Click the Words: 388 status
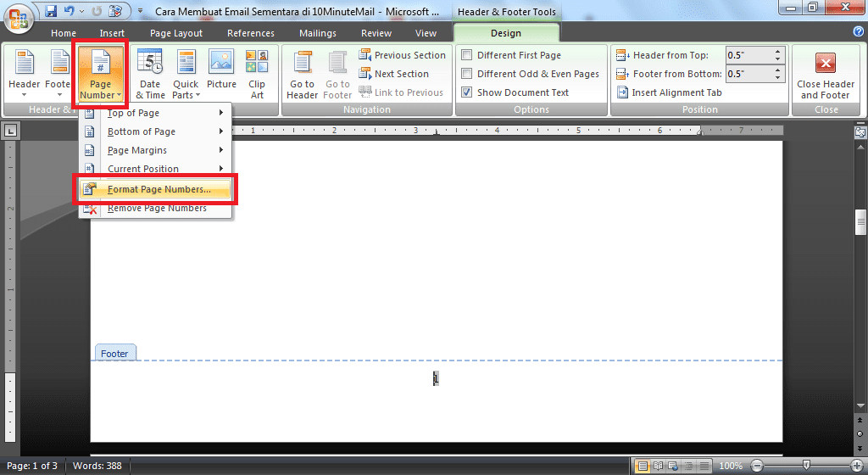Viewport: 868px width, 475px height. tap(97, 467)
